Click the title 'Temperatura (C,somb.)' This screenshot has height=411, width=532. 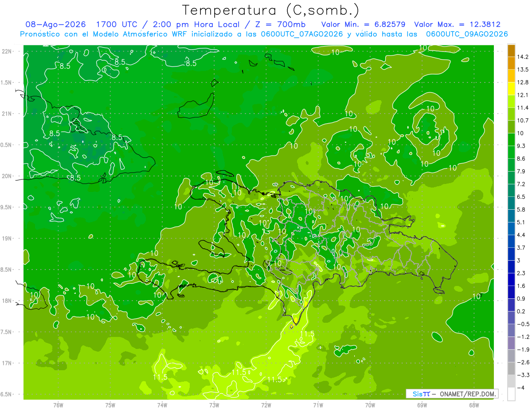[x=271, y=10]
